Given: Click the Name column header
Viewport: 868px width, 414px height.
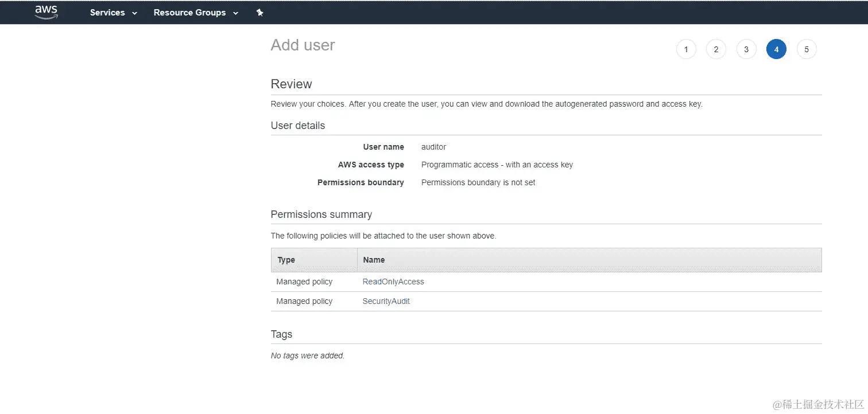Looking at the screenshot, I should click(x=374, y=260).
